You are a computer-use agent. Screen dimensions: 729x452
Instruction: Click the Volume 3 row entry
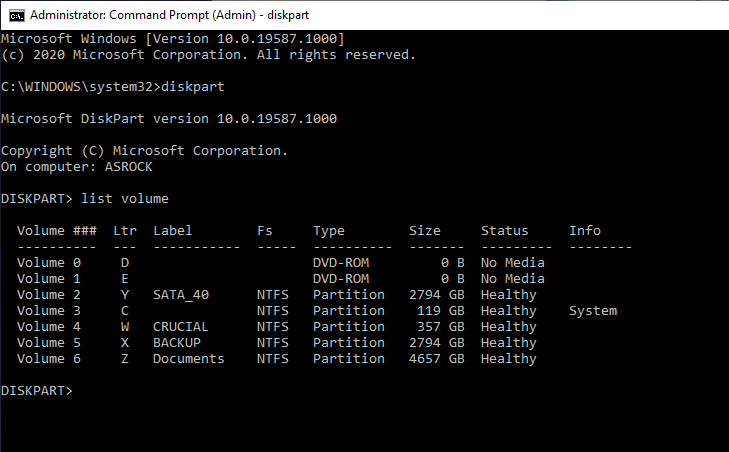click(317, 311)
